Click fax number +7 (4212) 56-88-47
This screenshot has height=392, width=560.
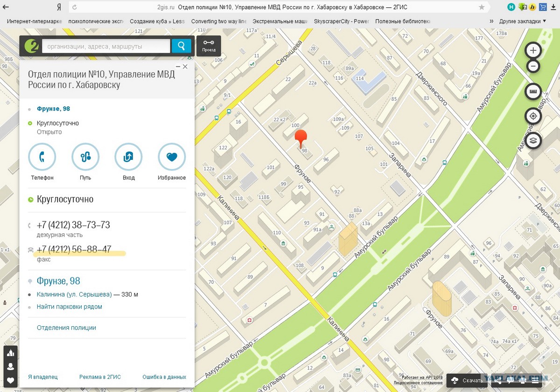pyautogui.click(x=74, y=249)
